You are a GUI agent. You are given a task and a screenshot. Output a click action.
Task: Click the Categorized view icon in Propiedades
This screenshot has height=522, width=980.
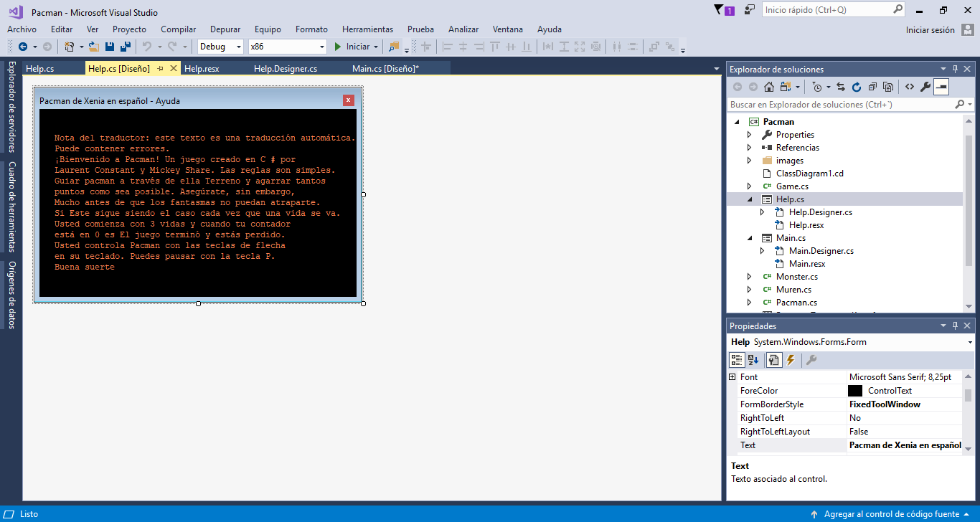pyautogui.click(x=736, y=359)
